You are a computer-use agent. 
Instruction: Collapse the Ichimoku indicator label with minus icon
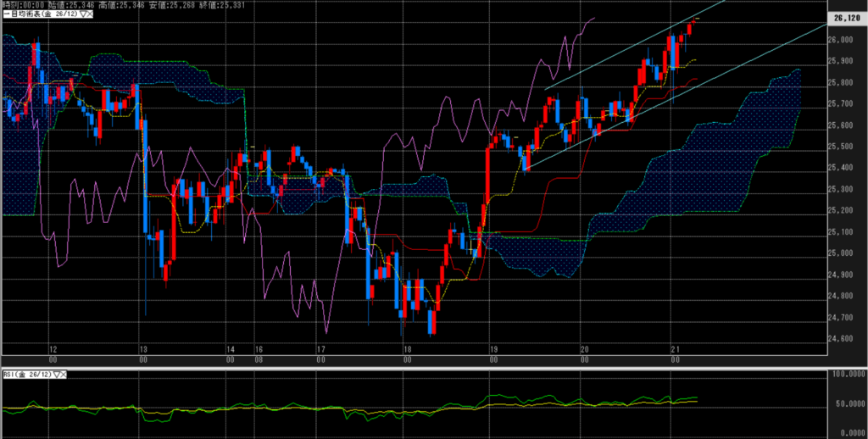click(5, 14)
